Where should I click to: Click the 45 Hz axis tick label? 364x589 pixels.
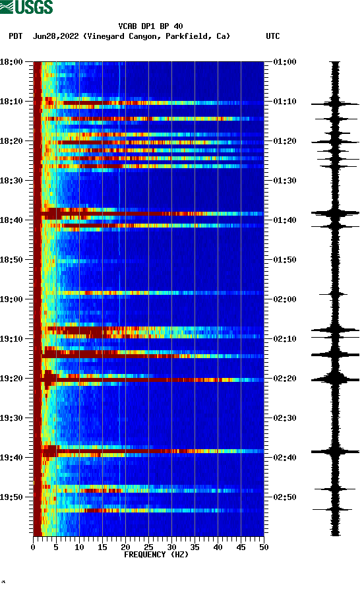coord(241,547)
